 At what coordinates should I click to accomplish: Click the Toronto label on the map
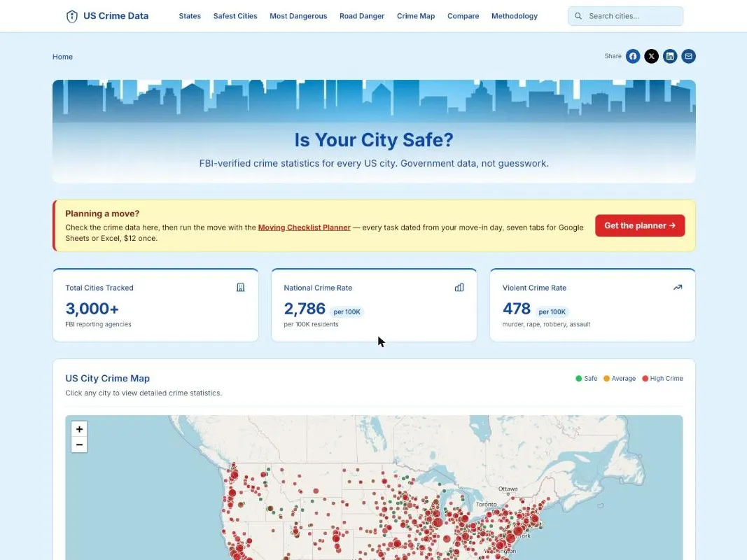coord(487,504)
